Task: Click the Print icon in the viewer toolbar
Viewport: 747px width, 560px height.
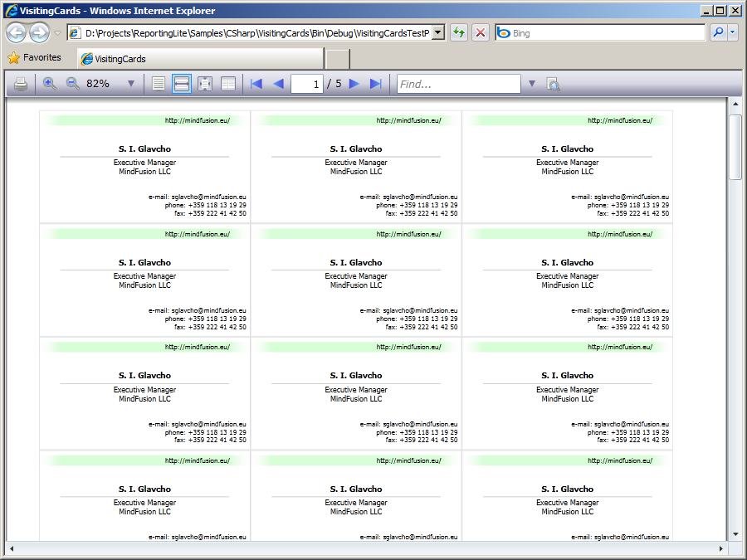Action: [x=21, y=84]
